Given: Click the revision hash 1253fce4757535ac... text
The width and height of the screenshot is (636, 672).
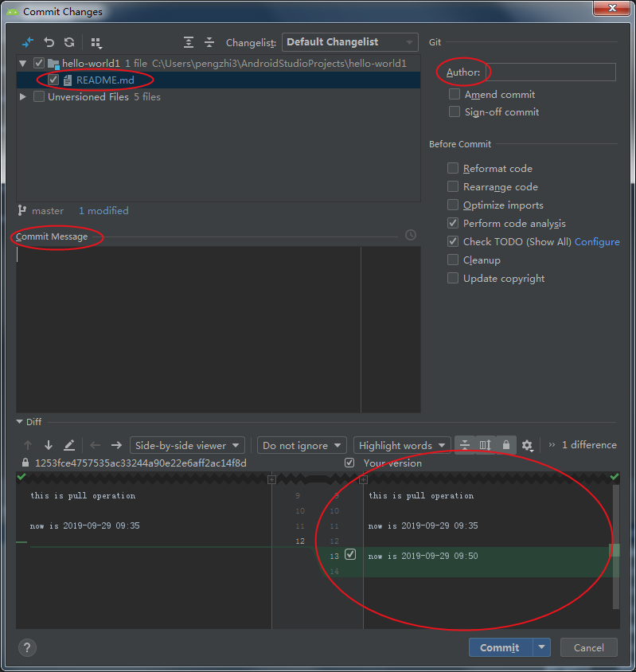Looking at the screenshot, I should coord(141,463).
